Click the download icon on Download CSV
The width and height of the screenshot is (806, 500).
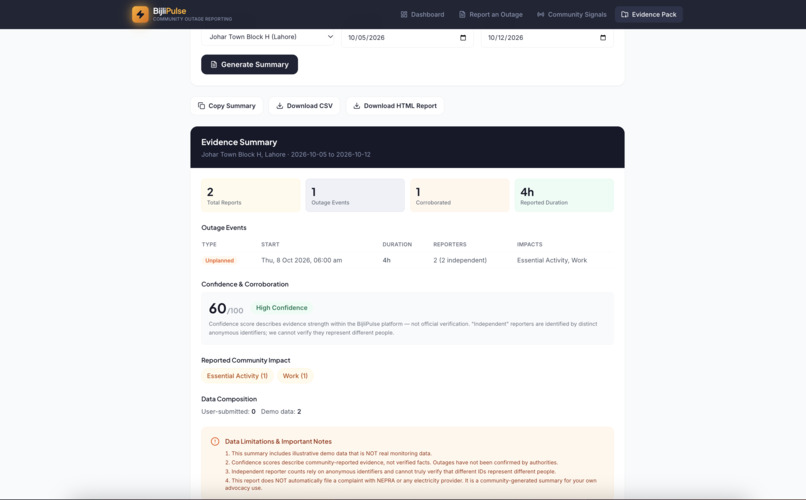(x=280, y=106)
